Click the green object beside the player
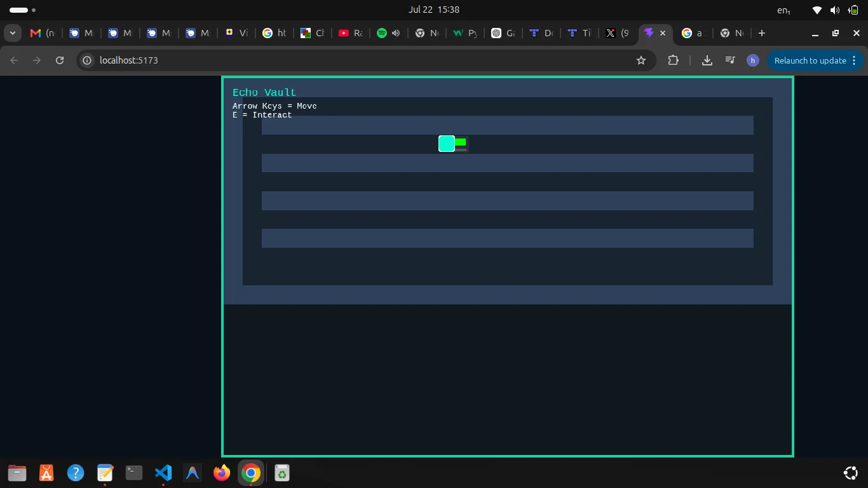 click(x=461, y=142)
